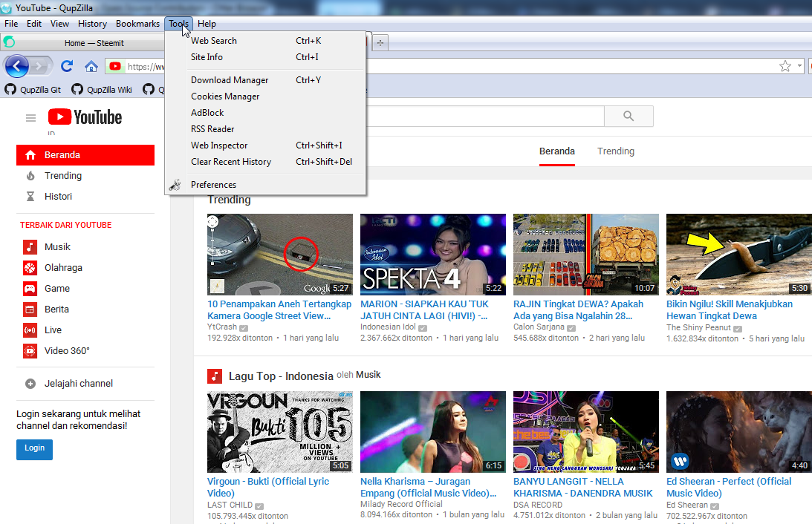Expand the address bar dropdown arrow

pos(800,67)
